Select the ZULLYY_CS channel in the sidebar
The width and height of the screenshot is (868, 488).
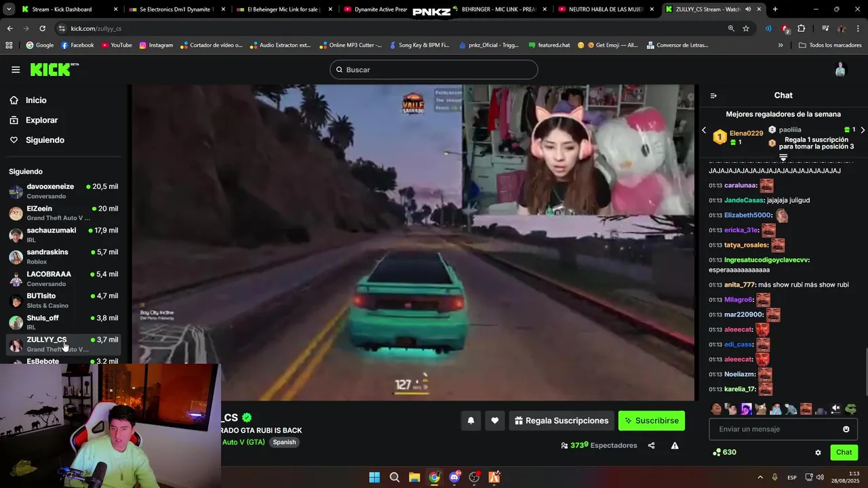coord(63,344)
